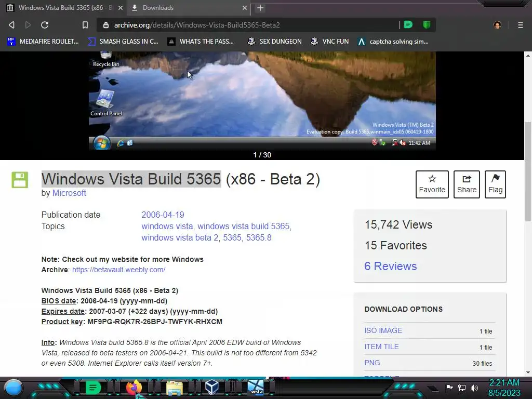Open the Start orb on the taskbar
532x399 pixels.
click(14, 388)
